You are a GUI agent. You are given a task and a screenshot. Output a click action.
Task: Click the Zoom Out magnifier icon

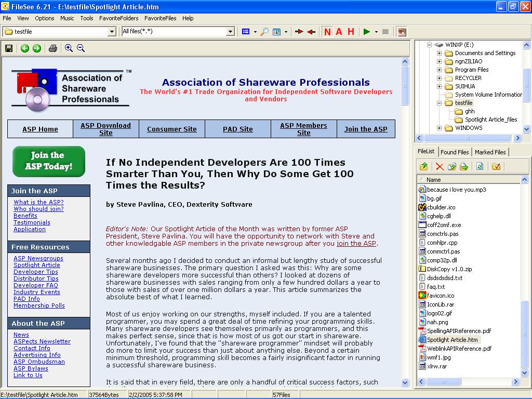81,48
